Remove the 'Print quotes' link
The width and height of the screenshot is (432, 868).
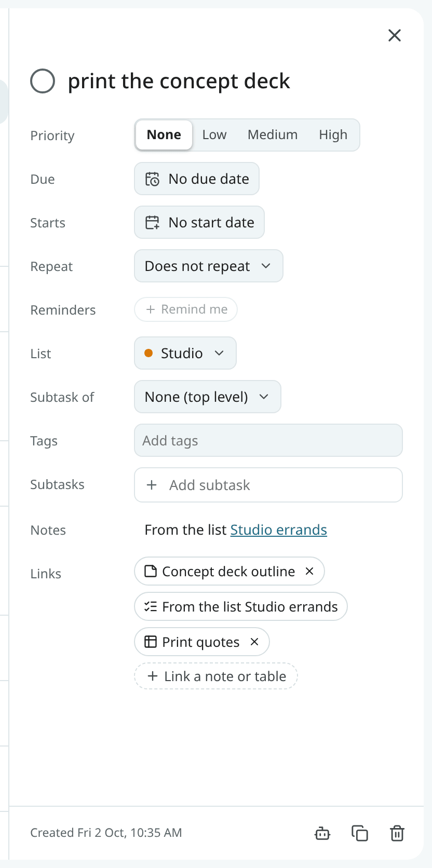point(254,642)
